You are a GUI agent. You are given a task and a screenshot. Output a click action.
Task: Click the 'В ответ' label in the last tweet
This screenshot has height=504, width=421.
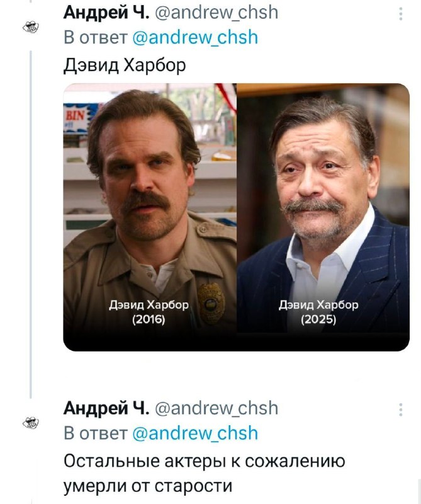pos(95,433)
